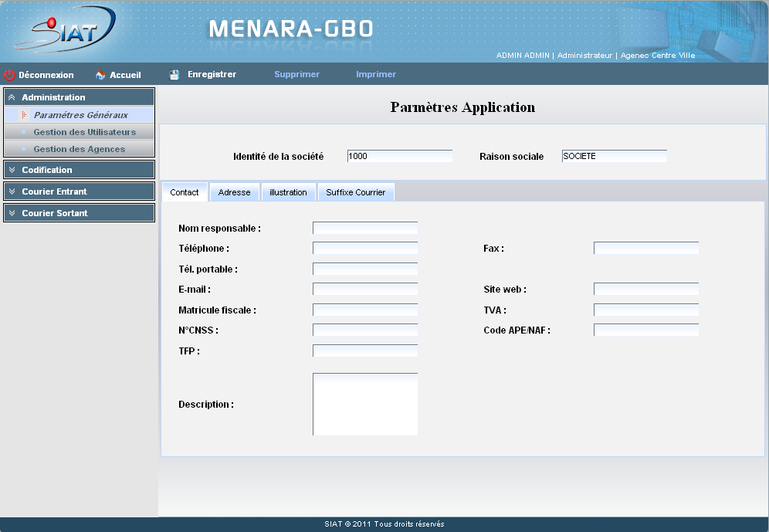The height and width of the screenshot is (532, 769).
Task: Click the Nom responsable input field
Action: click(x=365, y=228)
